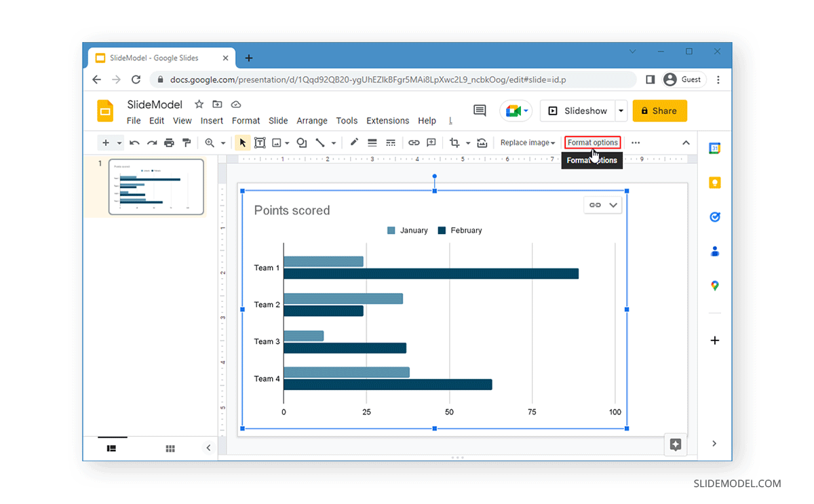The height and width of the screenshot is (504, 814).
Task: Open the Help menu
Action: (x=427, y=121)
